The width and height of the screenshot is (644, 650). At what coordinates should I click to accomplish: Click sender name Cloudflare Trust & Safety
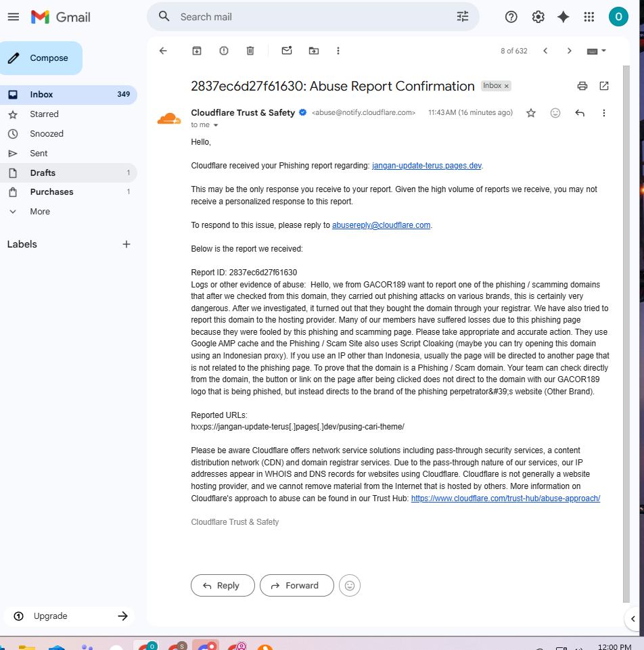243,112
